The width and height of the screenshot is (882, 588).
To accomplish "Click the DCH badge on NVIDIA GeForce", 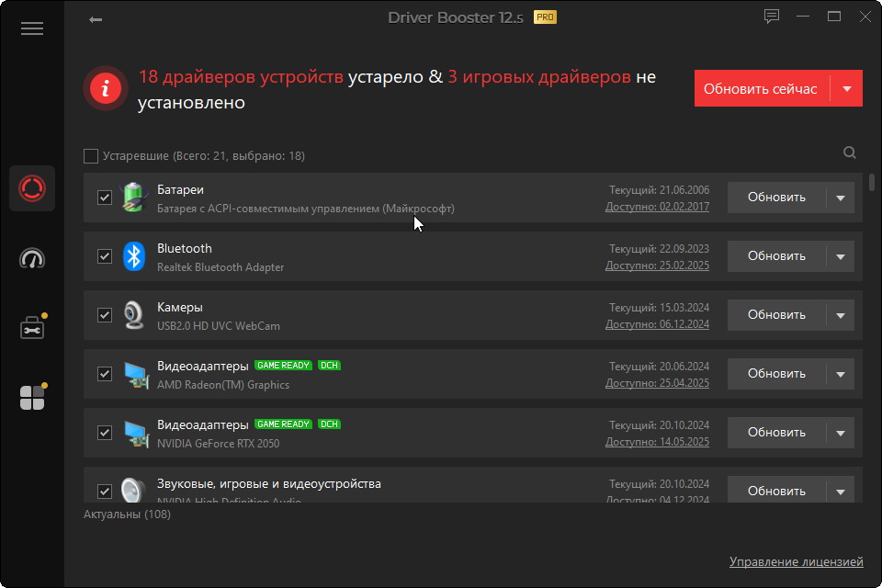I will point(329,424).
